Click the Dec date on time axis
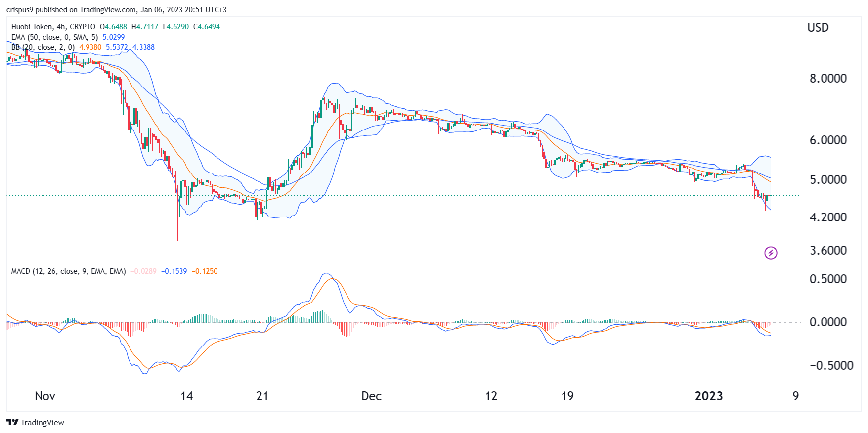The image size is (868, 433). [x=371, y=396]
